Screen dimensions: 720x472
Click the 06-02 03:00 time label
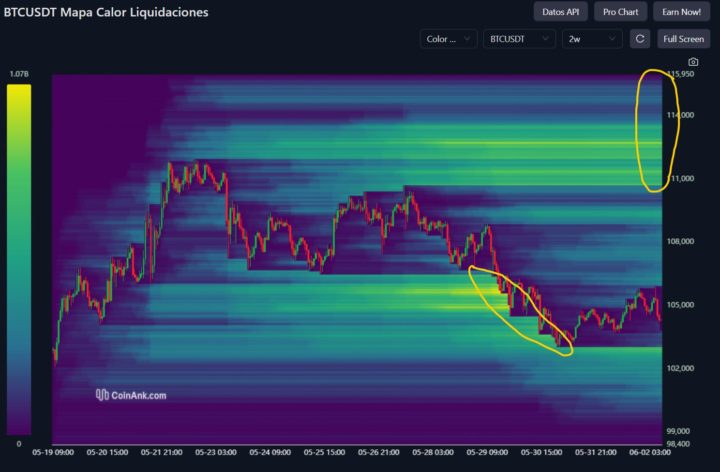(650, 453)
